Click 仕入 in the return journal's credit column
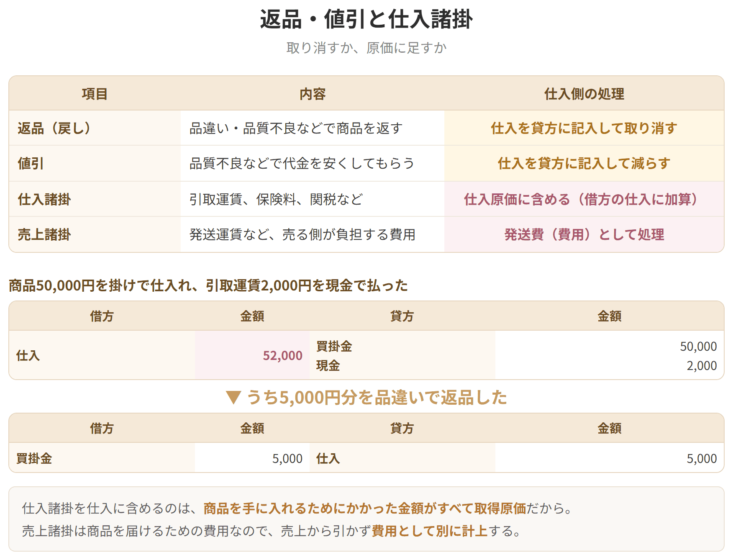 pyautogui.click(x=328, y=458)
